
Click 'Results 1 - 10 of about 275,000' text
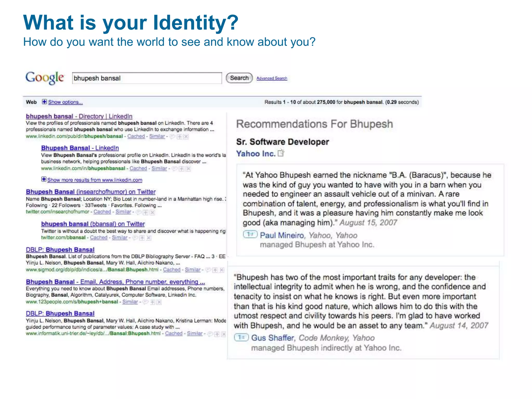(x=300, y=102)
